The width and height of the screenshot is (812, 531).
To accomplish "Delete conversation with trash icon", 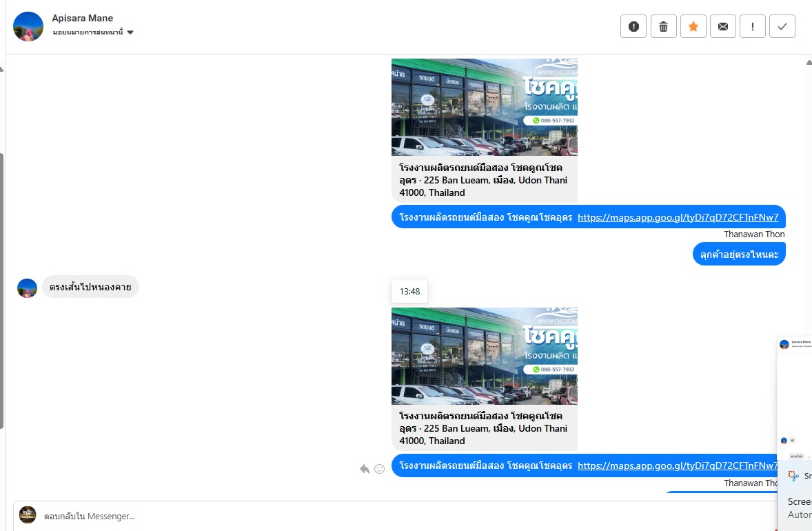I will point(663,26).
